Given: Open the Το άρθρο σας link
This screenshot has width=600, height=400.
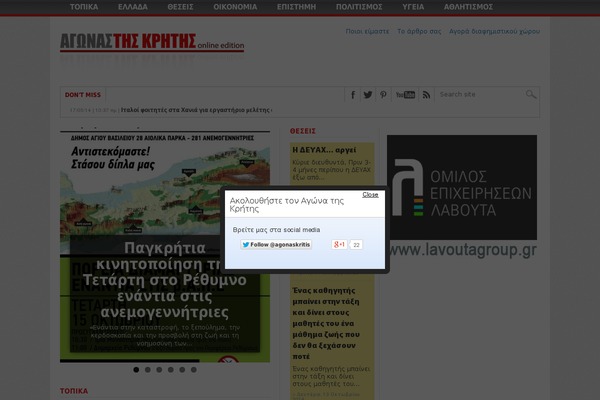Looking at the screenshot, I should click(x=419, y=31).
